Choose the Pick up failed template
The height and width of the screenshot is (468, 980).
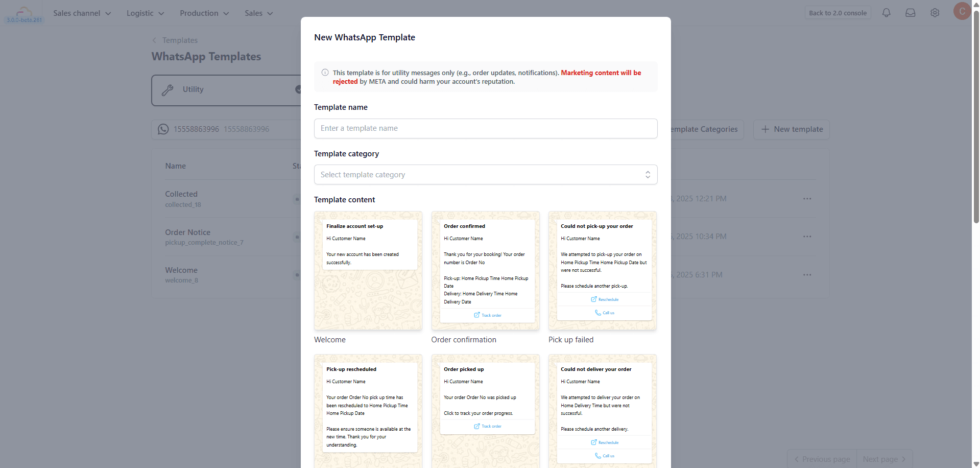pos(602,271)
